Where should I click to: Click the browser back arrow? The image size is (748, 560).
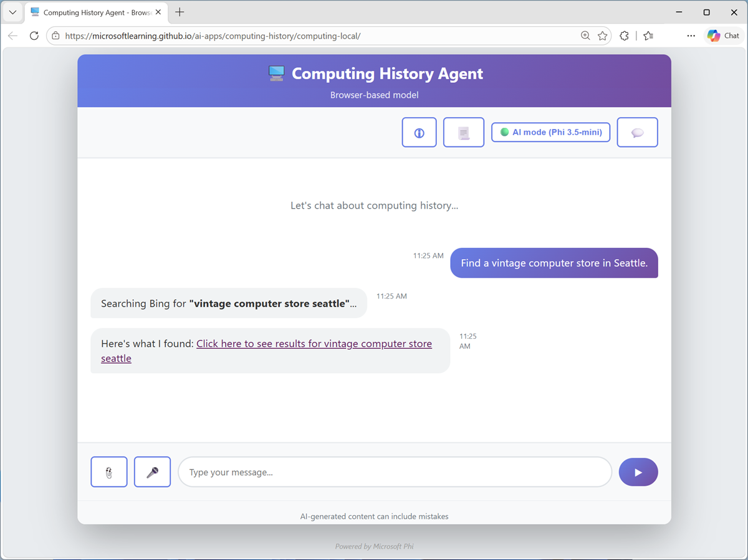(x=13, y=36)
